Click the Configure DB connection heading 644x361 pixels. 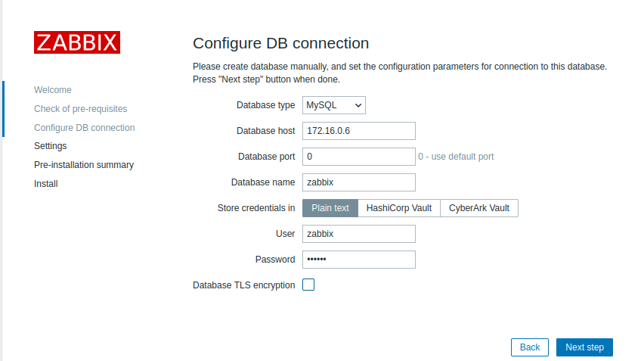(x=281, y=43)
